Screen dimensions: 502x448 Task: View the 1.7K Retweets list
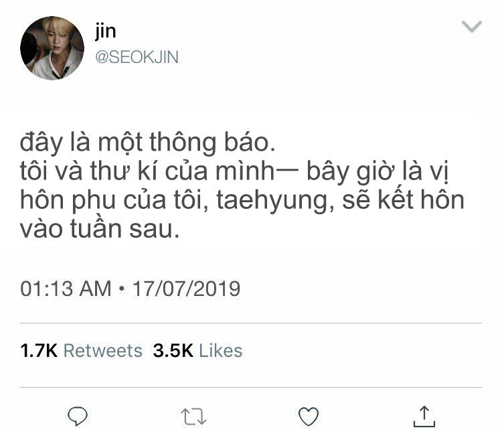pos(81,350)
